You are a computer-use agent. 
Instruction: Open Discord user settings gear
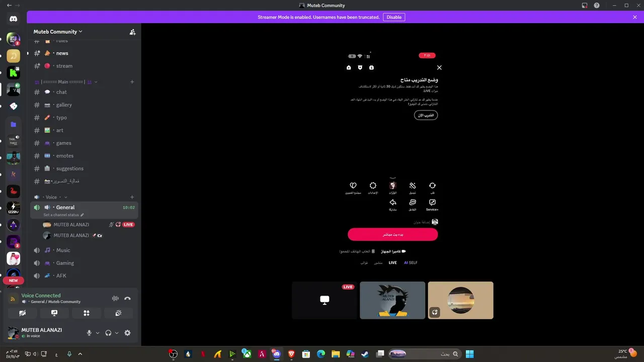[x=127, y=333]
